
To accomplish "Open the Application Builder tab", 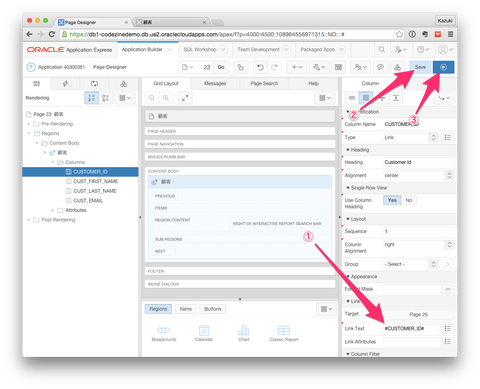I will coord(142,49).
